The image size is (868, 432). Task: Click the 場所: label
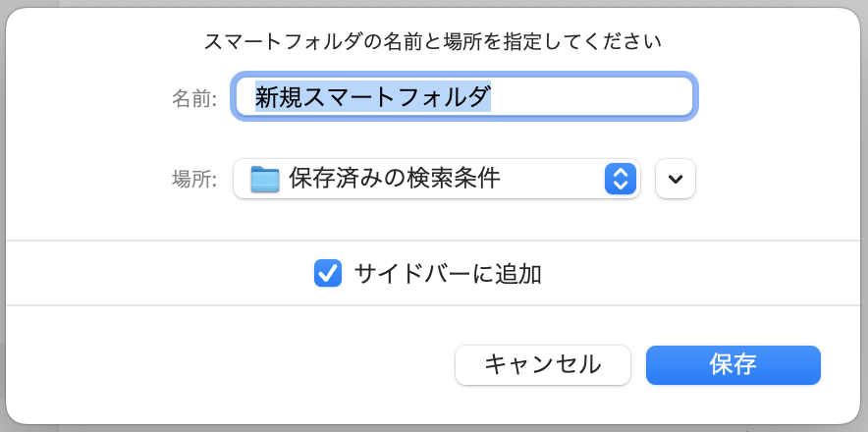coord(194,180)
